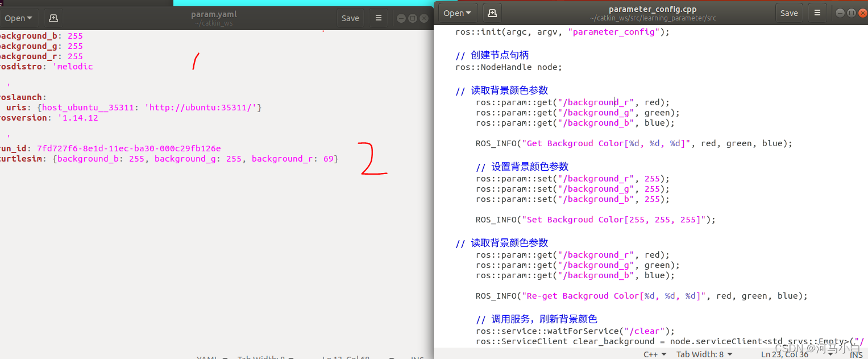Click the param.yaml window title
The width and height of the screenshot is (868, 359).
[x=214, y=14]
